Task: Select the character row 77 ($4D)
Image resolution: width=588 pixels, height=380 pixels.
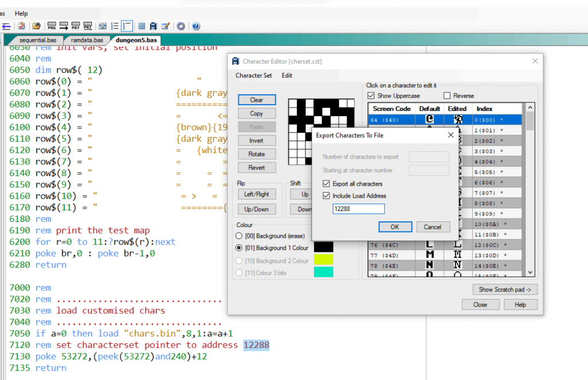Action: pyautogui.click(x=445, y=255)
